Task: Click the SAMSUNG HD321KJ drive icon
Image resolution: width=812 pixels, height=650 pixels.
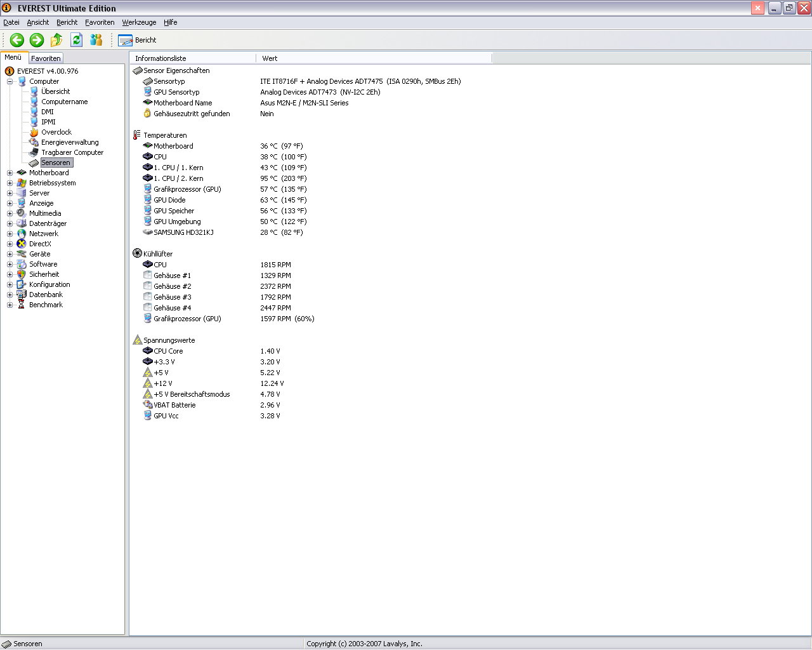Action: pos(148,232)
